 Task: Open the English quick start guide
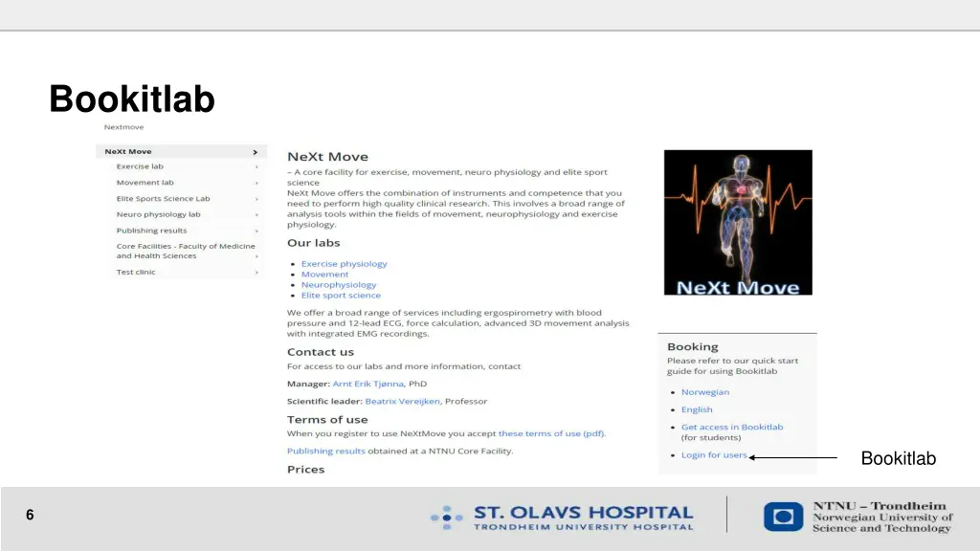697,409
